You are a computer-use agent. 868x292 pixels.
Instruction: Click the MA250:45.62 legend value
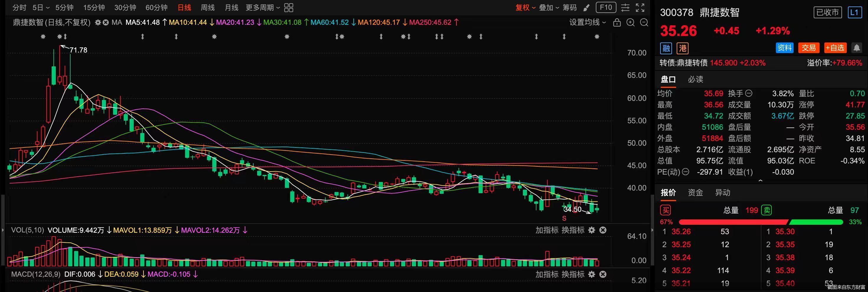coord(430,23)
